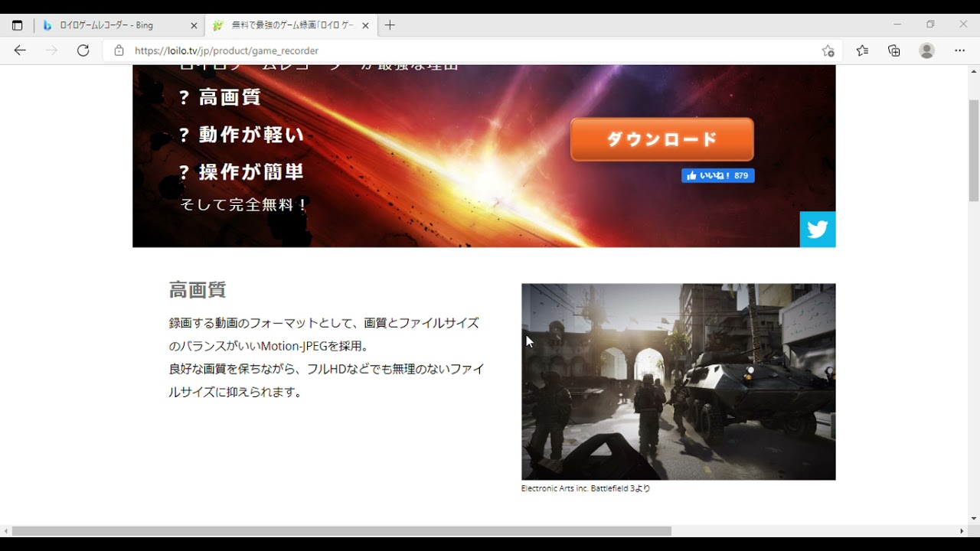Select the 無料で最強のゲーム録画 tab

[292, 25]
